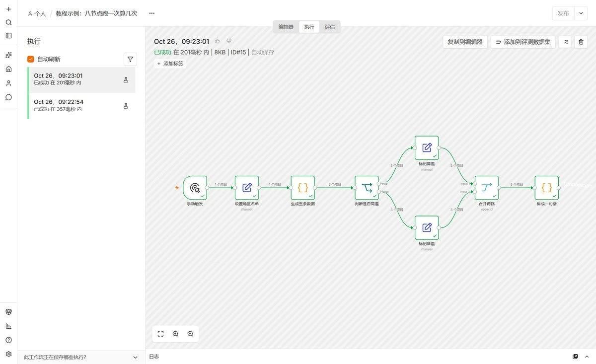The image size is (596, 364).
Task: Click 复制到编辑器 button
Action: click(x=465, y=42)
